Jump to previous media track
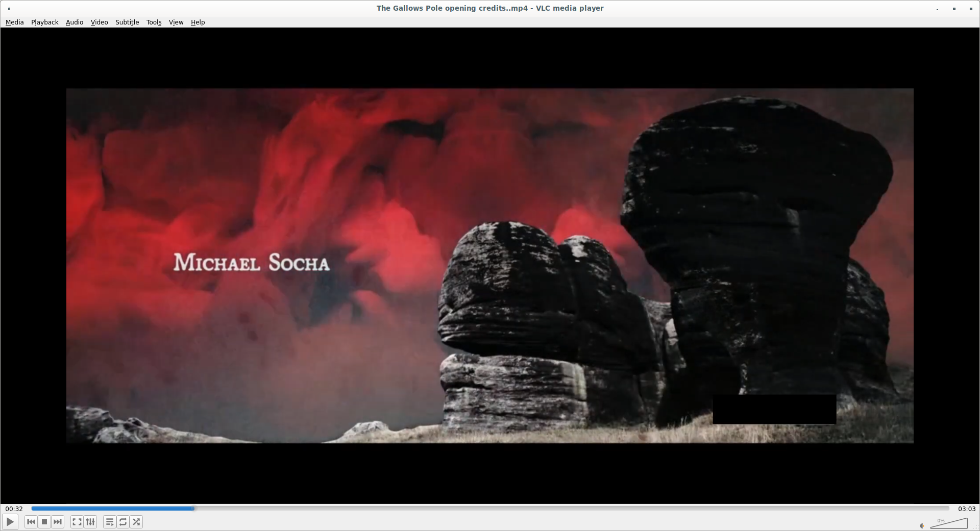 tap(31, 522)
